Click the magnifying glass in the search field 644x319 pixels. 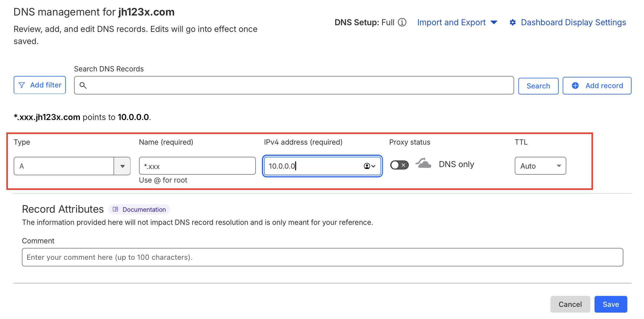point(83,86)
